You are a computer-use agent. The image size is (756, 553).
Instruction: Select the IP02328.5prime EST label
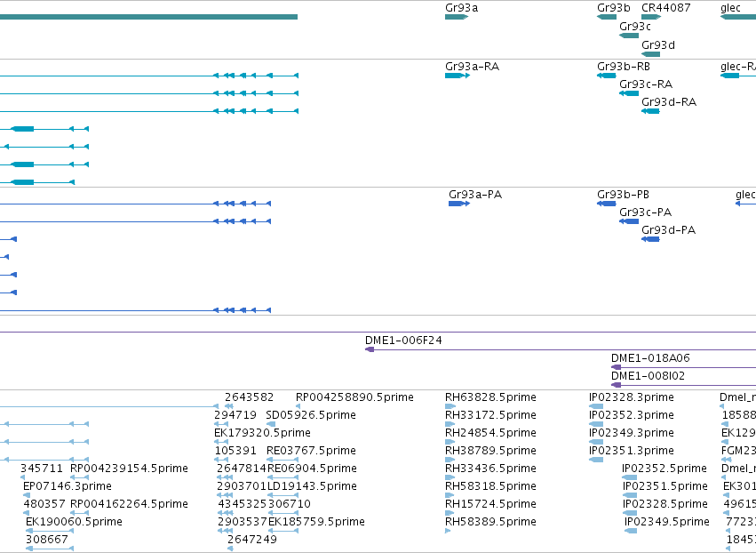click(x=664, y=504)
